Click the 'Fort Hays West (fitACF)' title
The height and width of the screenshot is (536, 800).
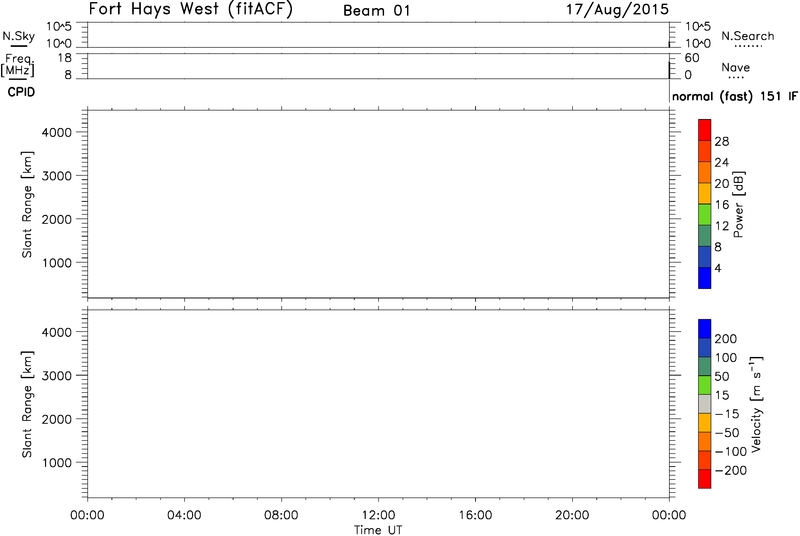click(191, 9)
